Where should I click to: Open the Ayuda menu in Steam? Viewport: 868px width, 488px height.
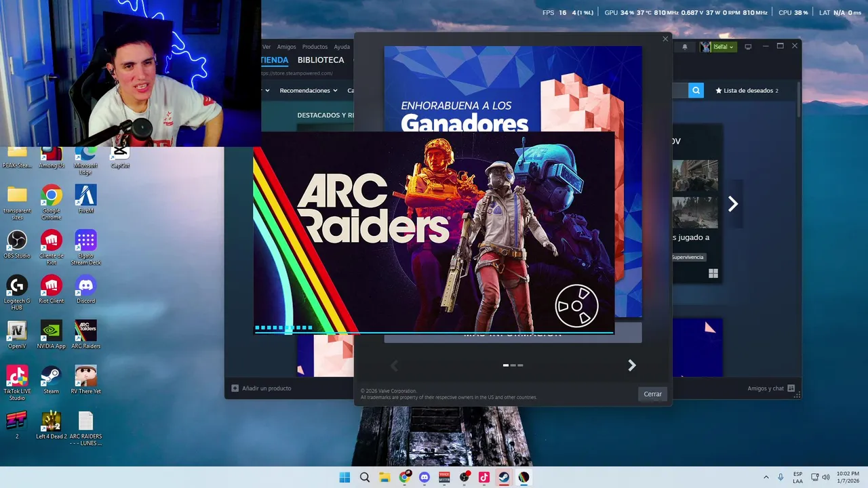point(342,47)
